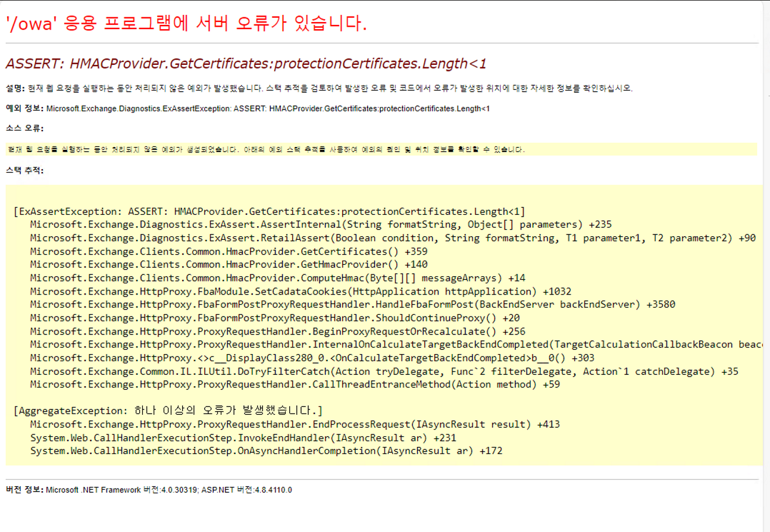Click the ILUtil.DoTryFilterCatch +35 line
770x532 pixels.
coord(384,371)
